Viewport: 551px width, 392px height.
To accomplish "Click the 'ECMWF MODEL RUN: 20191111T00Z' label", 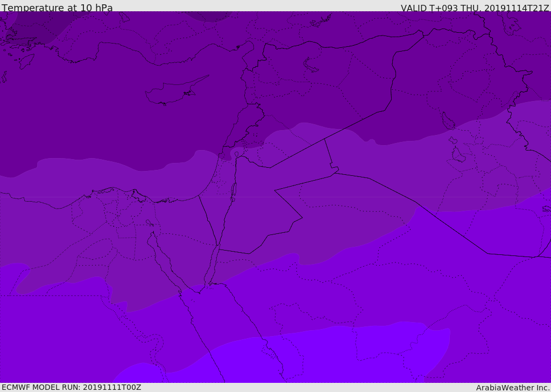I will tap(72, 387).
